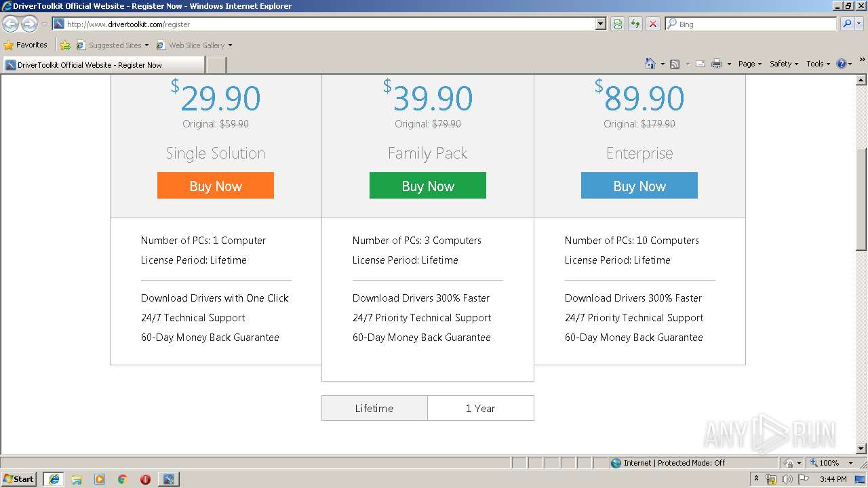Buy the Family Pack plan
This screenshot has height=488, width=868.
(428, 186)
